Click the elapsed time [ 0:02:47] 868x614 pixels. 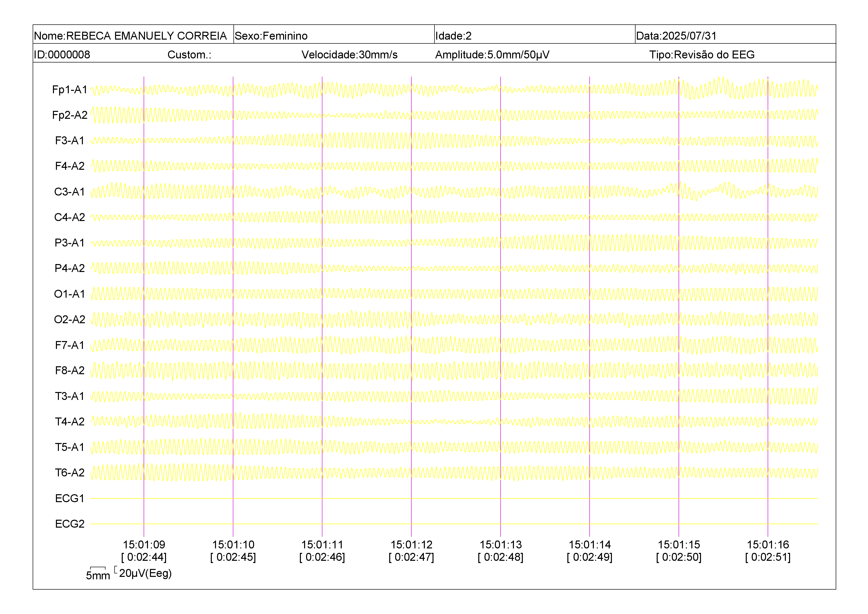tap(411, 557)
